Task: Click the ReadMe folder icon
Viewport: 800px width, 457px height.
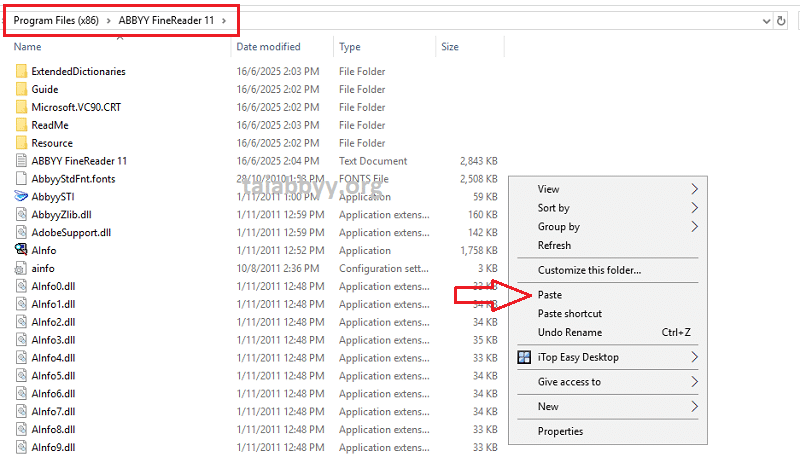Action: point(21,125)
